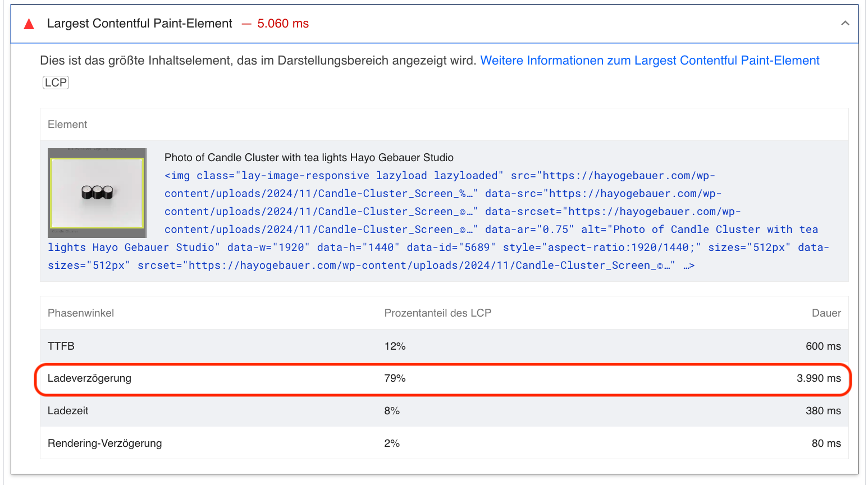This screenshot has width=868, height=485.
Task: Click the 'Dauer' column header
Action: pyautogui.click(x=826, y=313)
